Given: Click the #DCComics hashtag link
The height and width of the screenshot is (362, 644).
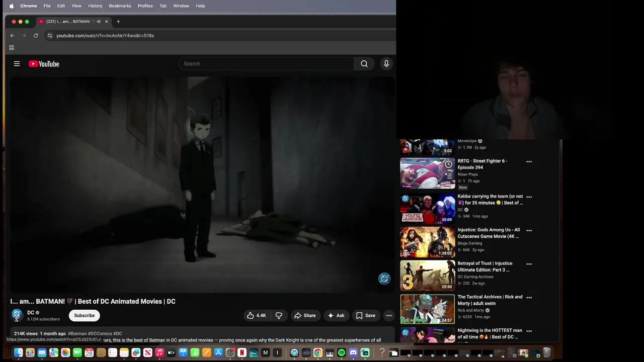Looking at the screenshot, I should point(100,334).
